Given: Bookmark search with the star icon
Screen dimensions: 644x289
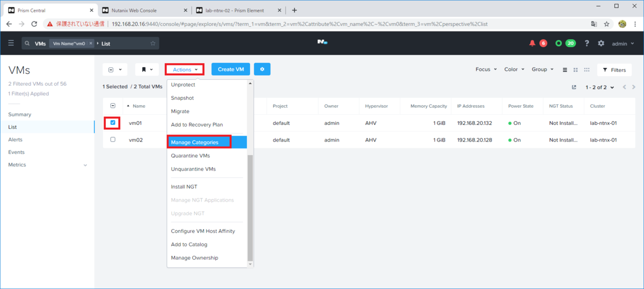Looking at the screenshot, I should pyautogui.click(x=153, y=43).
